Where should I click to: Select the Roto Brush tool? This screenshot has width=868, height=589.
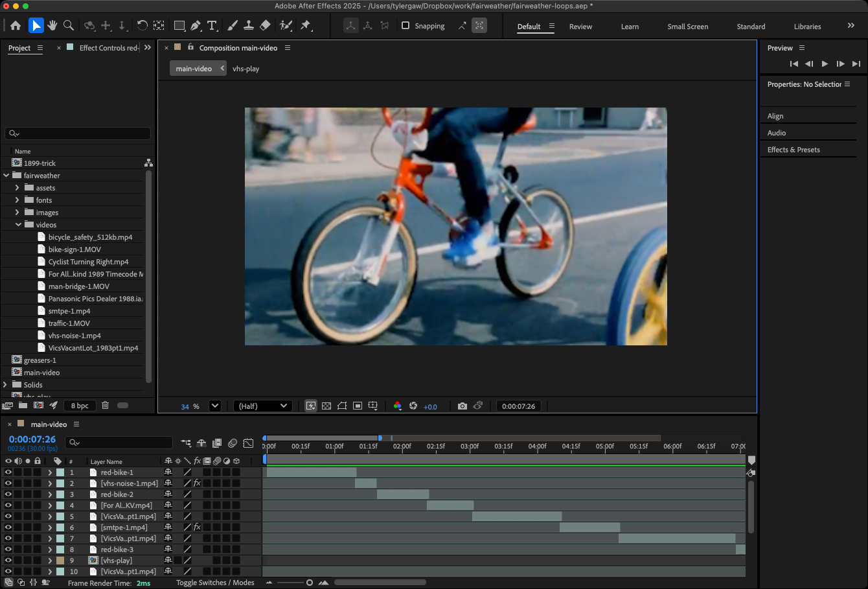[285, 25]
